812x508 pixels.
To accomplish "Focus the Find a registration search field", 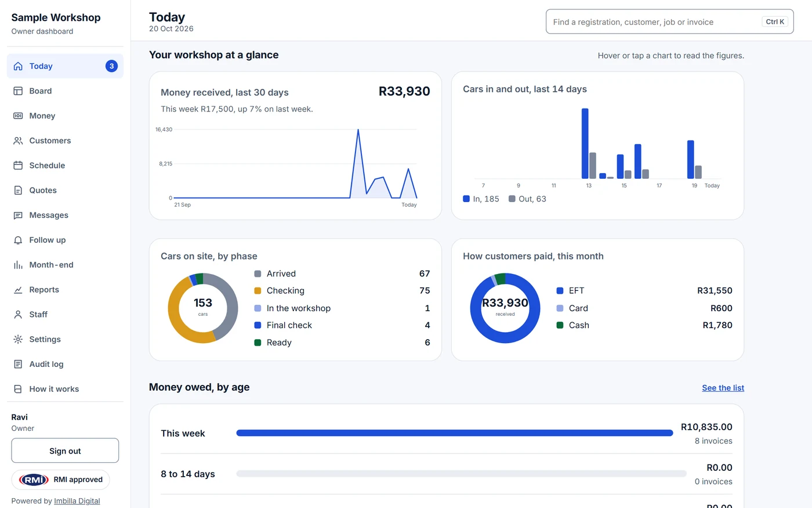I will 669,22.
